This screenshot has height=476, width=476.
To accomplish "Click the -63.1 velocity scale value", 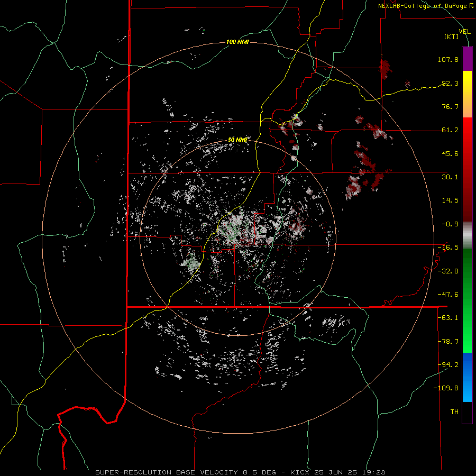I will point(448,318).
